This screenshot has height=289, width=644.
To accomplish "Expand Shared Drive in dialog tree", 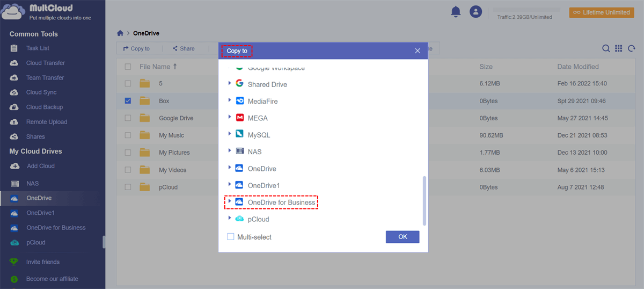I will click(x=230, y=83).
